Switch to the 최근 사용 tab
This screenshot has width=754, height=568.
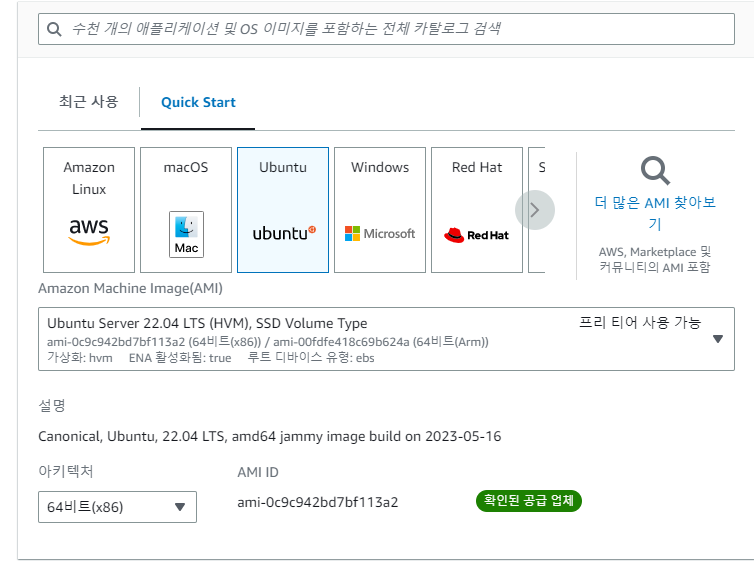click(x=88, y=102)
